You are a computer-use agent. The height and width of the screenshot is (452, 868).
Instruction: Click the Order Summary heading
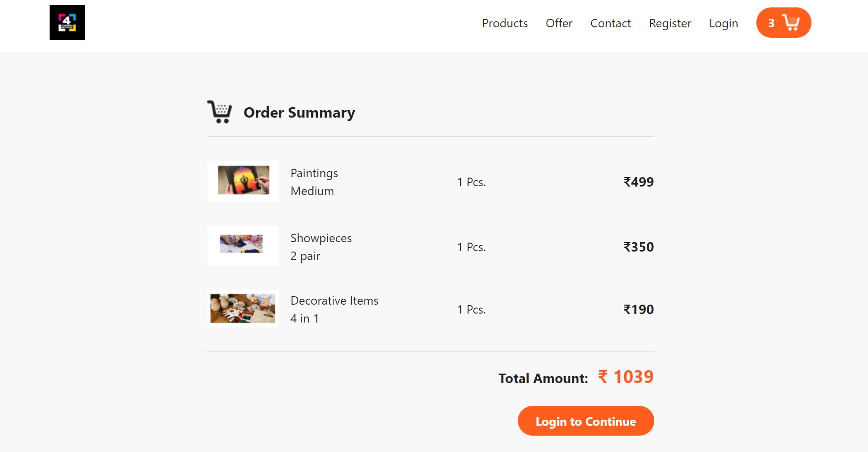click(x=299, y=113)
